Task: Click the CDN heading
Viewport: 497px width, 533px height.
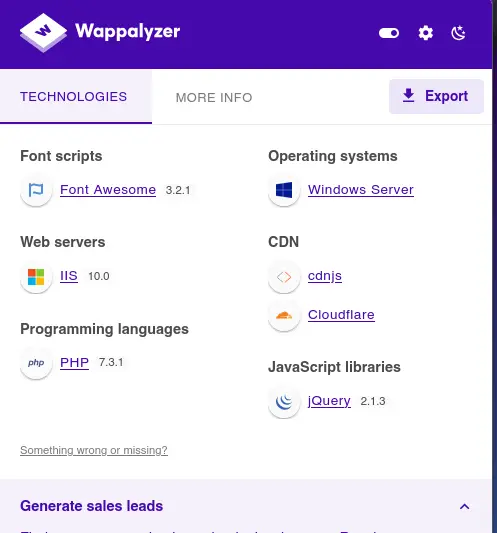Action: [284, 242]
